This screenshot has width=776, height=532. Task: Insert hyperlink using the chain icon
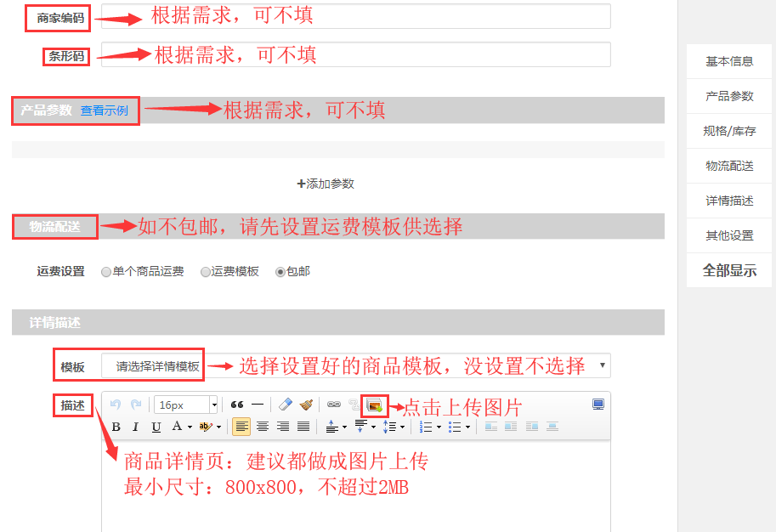pyautogui.click(x=334, y=405)
